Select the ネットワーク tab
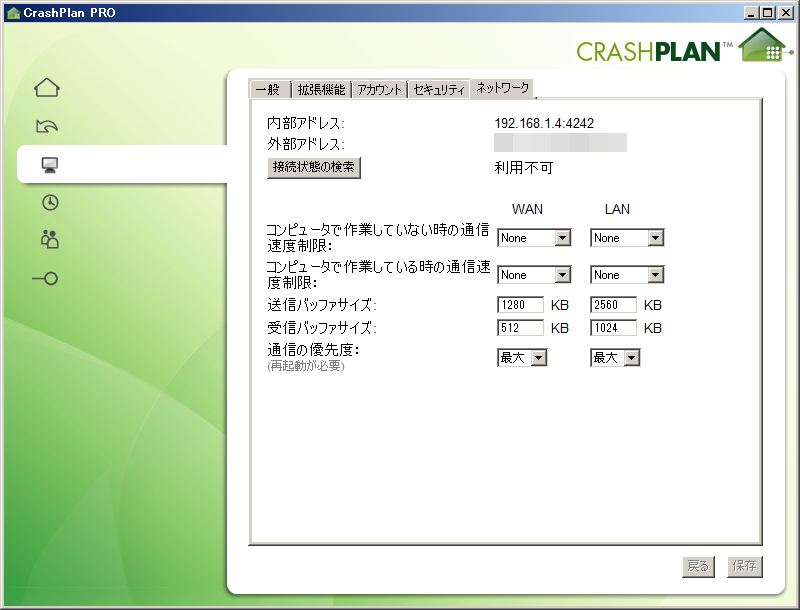 pos(503,88)
